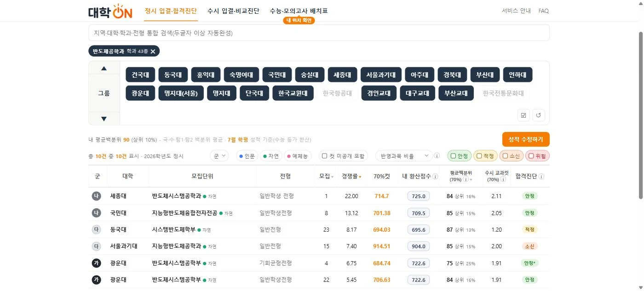Click 가 badge in 광운대 일반학생전형 row

coord(96,280)
